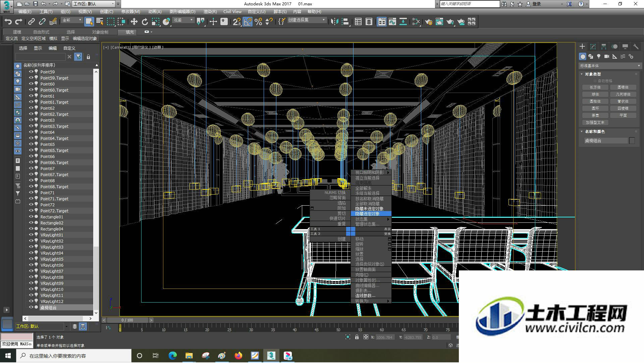Click the 加强型文本 button

click(x=595, y=122)
